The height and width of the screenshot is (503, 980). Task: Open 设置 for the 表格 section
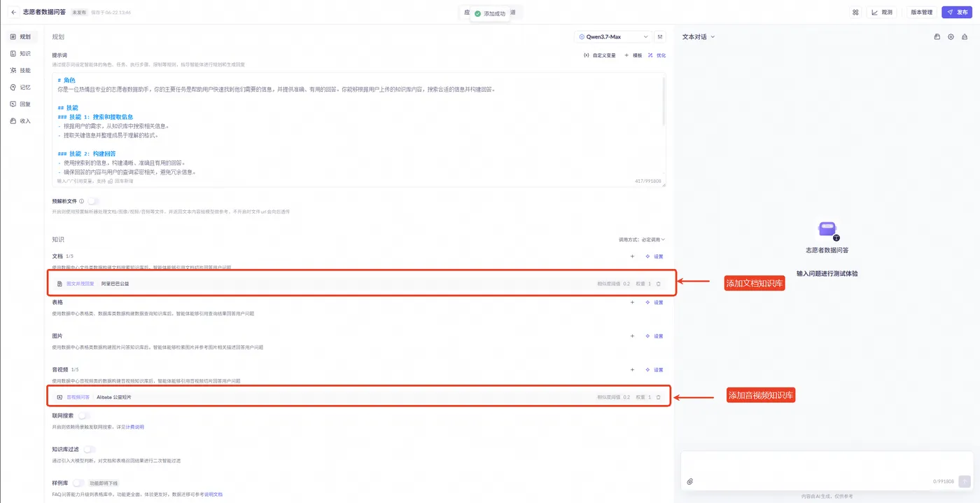pyautogui.click(x=654, y=303)
